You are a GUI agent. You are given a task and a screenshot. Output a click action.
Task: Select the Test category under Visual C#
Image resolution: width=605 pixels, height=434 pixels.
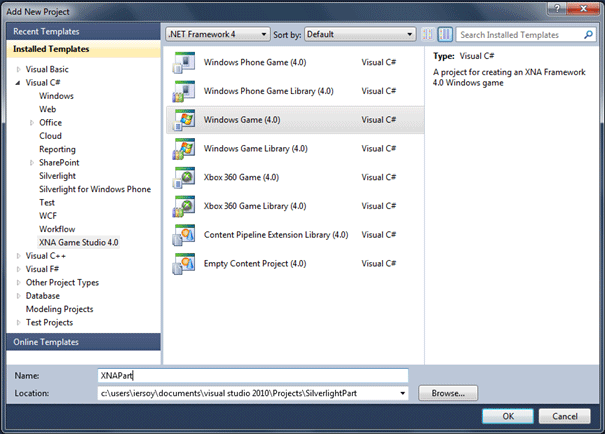(47, 203)
